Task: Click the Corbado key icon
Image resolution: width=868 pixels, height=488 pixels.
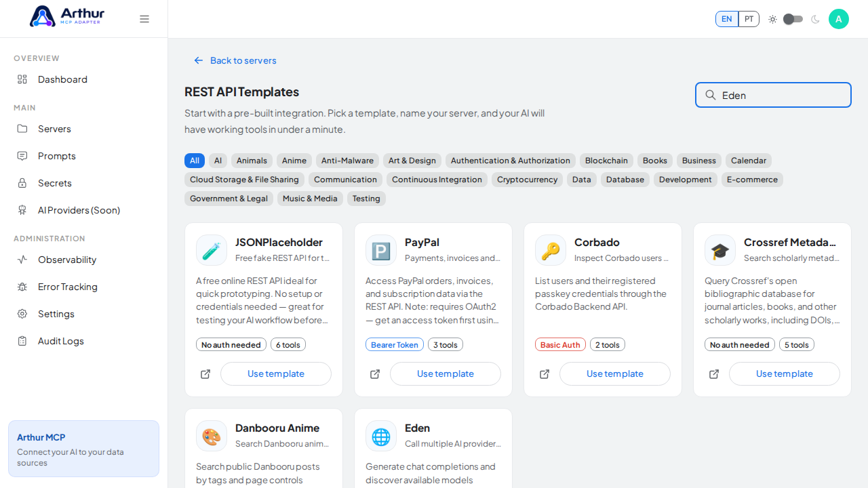Action: 551,250
